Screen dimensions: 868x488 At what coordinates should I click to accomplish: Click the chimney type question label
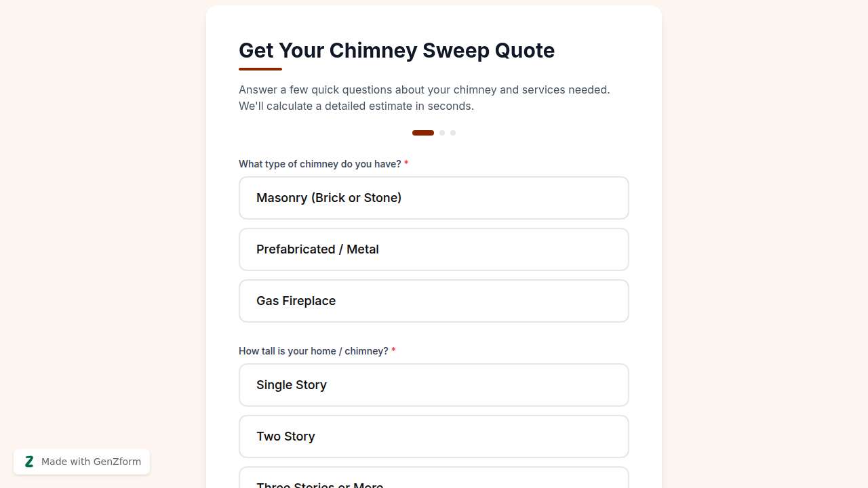click(x=319, y=164)
